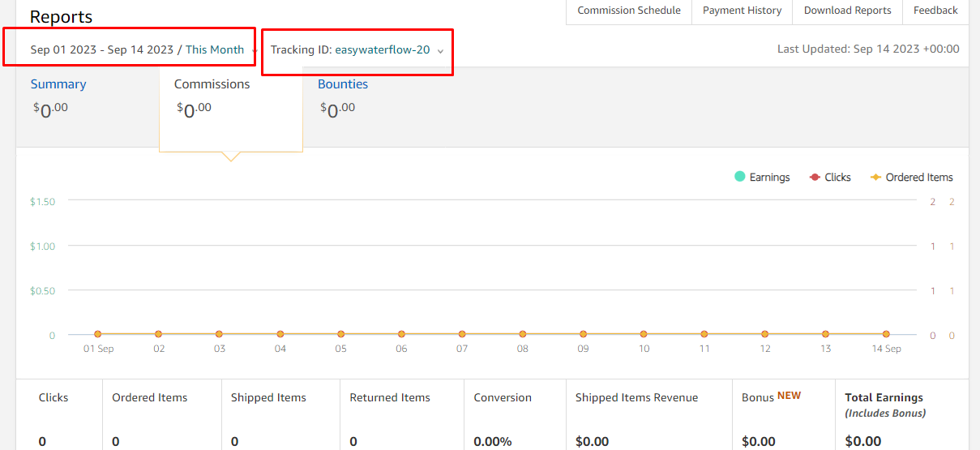Click the Bonus NEW column header
The width and height of the screenshot is (980, 450).
(771, 397)
